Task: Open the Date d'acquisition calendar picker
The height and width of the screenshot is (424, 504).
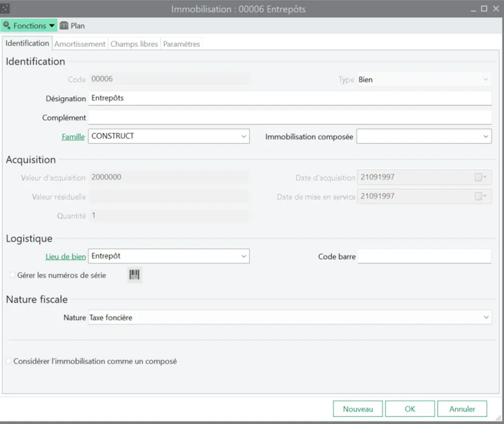Action: click(x=480, y=177)
